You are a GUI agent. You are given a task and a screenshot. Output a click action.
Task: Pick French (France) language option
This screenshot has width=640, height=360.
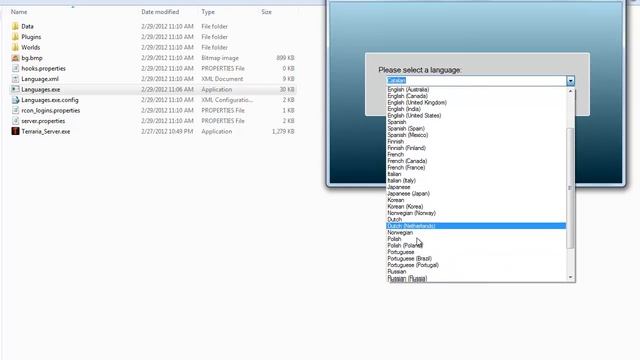pos(406,168)
